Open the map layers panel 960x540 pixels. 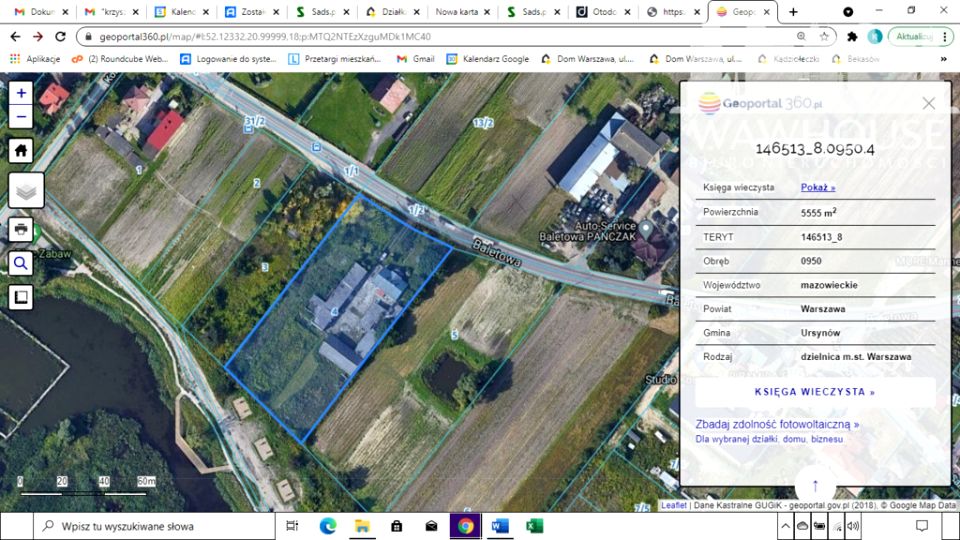coord(26,192)
